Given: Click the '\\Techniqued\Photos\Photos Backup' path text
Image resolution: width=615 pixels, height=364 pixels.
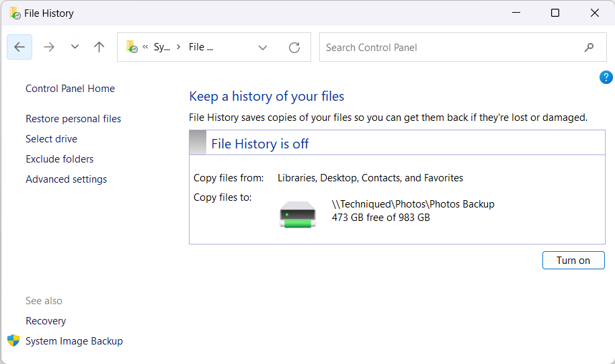Looking at the screenshot, I should coord(413,204).
